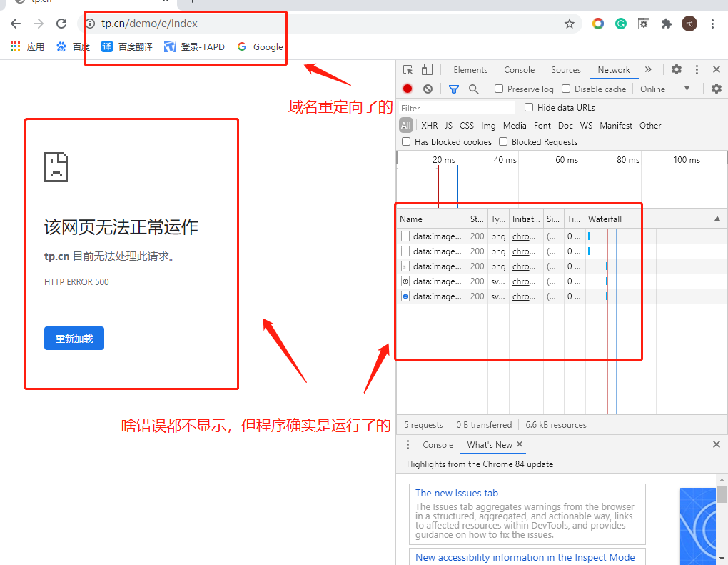This screenshot has height=565, width=728.
Task: Clear the network request log
Action: pos(427,89)
